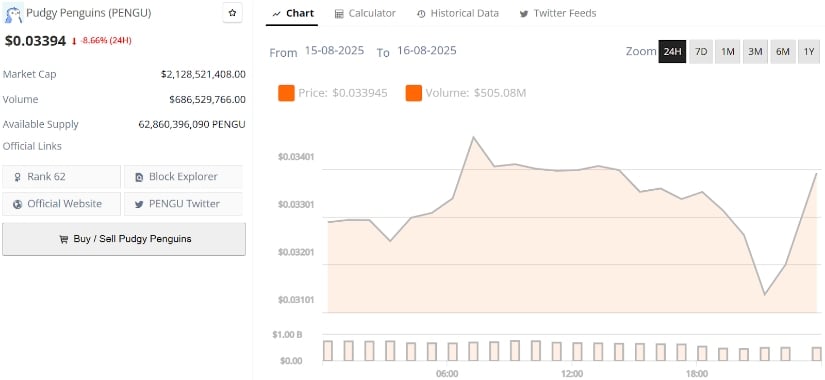This screenshot has width=825, height=380.
Task: Click the available supply 62,860,396,090 PENGU
Action: 192,125
